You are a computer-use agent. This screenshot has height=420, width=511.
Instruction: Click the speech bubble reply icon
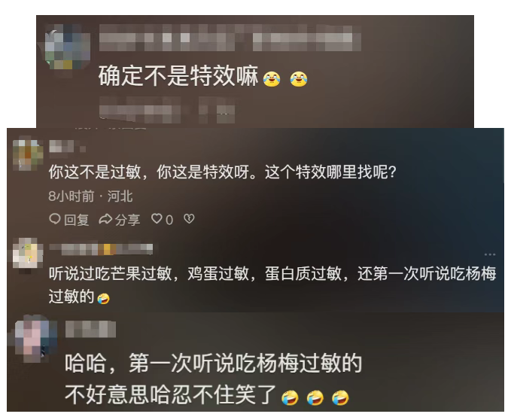tap(55, 219)
